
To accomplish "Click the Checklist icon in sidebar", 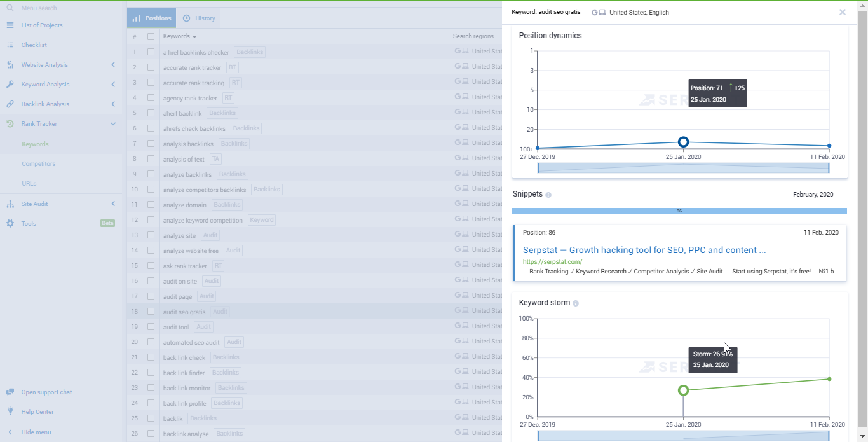I will (10, 45).
